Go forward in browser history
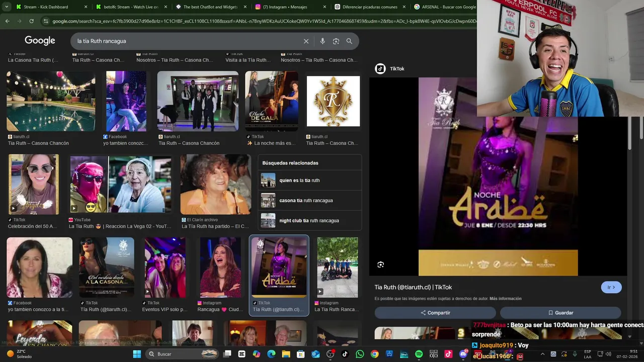Viewport: 644px width, 362px height. [x=19, y=21]
